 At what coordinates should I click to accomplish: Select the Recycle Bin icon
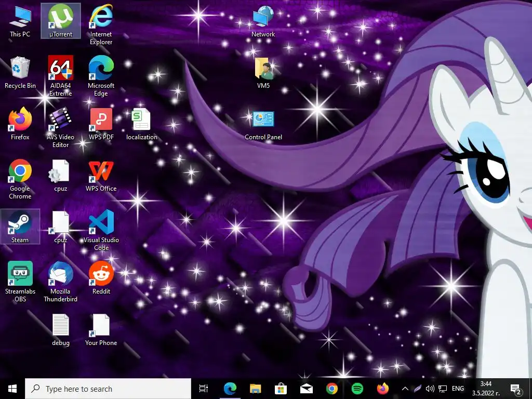click(20, 73)
